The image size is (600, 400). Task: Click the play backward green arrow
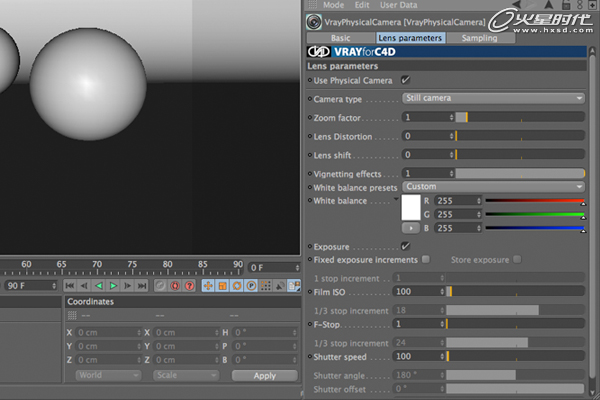[x=99, y=286]
